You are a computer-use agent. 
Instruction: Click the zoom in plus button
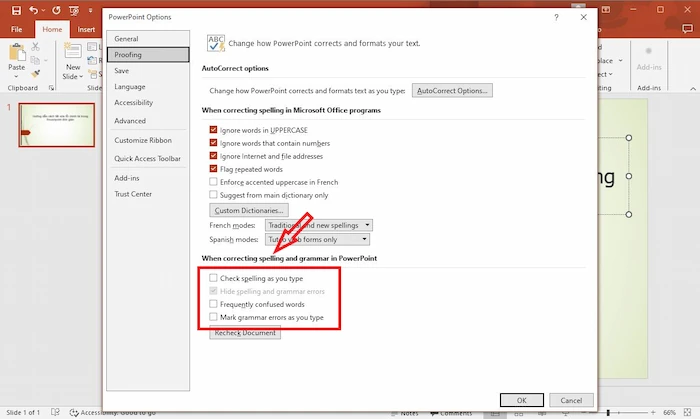click(653, 413)
